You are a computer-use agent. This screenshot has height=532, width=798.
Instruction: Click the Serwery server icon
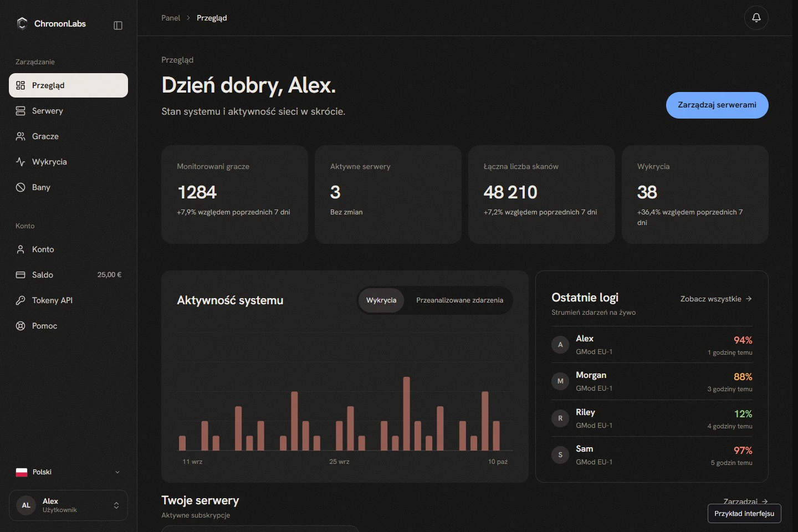(x=21, y=111)
